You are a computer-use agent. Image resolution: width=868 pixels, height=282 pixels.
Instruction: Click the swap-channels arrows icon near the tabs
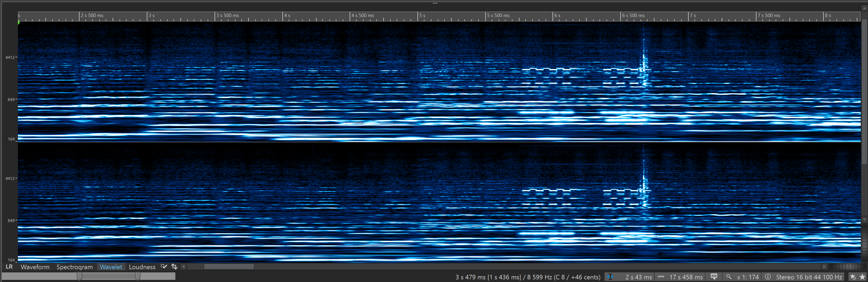click(174, 267)
